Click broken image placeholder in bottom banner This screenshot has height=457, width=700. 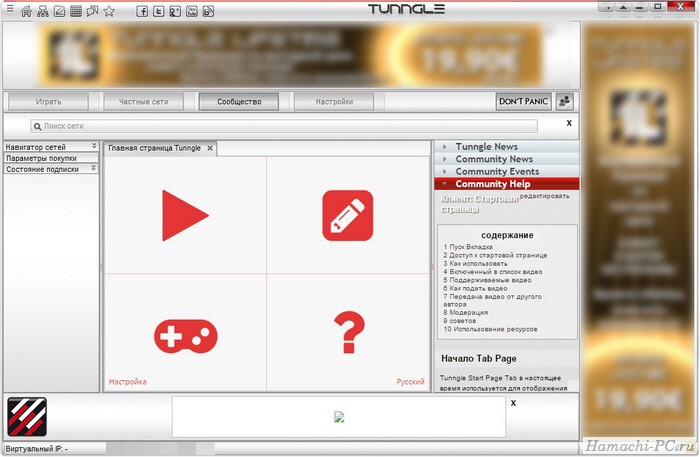pyautogui.click(x=339, y=417)
